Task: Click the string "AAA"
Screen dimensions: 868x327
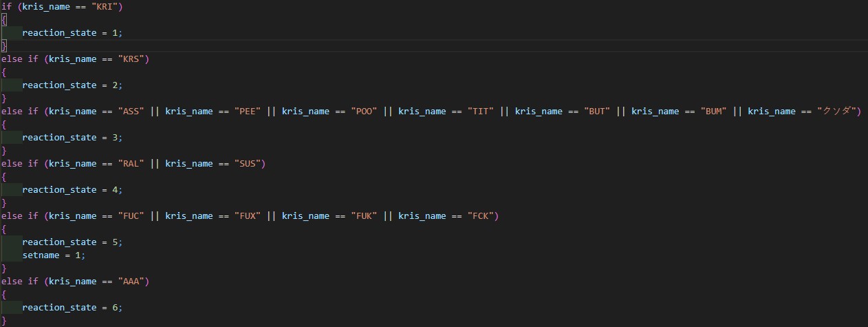Action: (131, 282)
